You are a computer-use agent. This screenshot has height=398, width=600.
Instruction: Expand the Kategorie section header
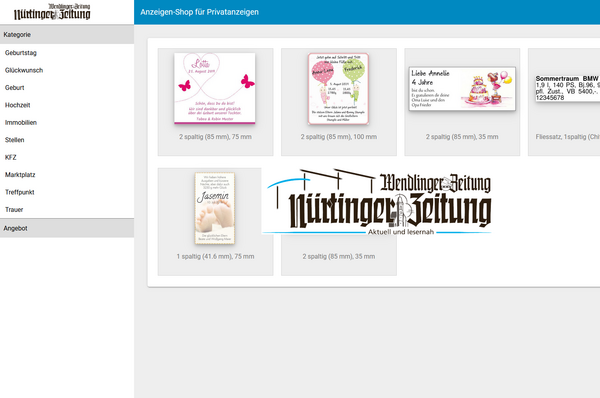67,34
